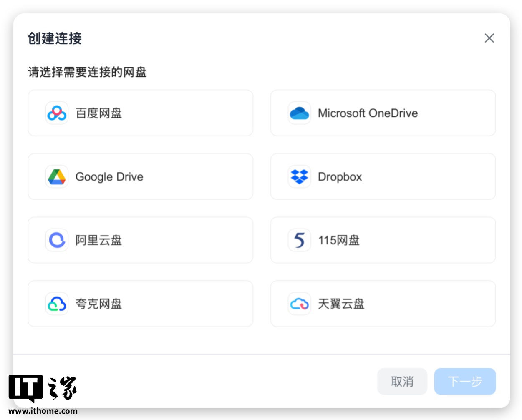Choose the Dropbox label text
The height and width of the screenshot is (420, 522).
click(x=340, y=177)
